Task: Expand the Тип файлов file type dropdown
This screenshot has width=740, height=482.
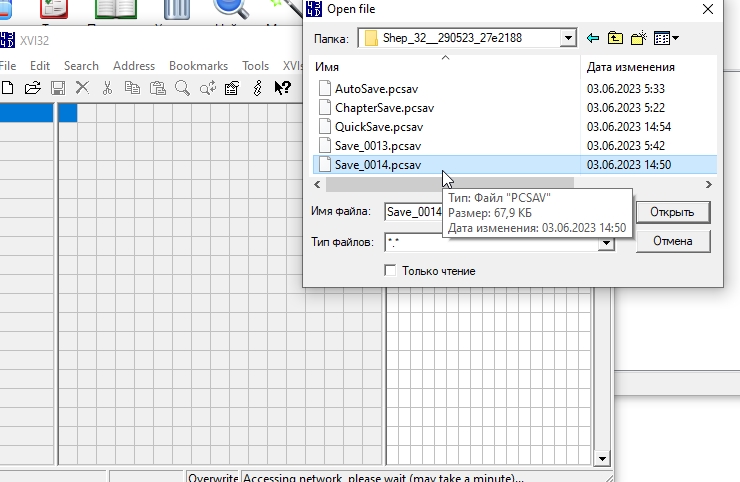Action: click(606, 243)
